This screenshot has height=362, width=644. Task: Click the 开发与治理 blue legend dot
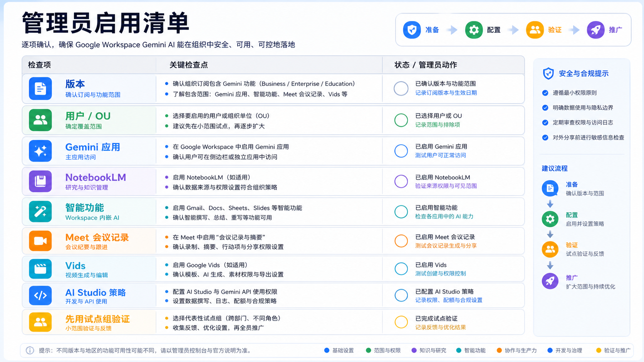550,350
